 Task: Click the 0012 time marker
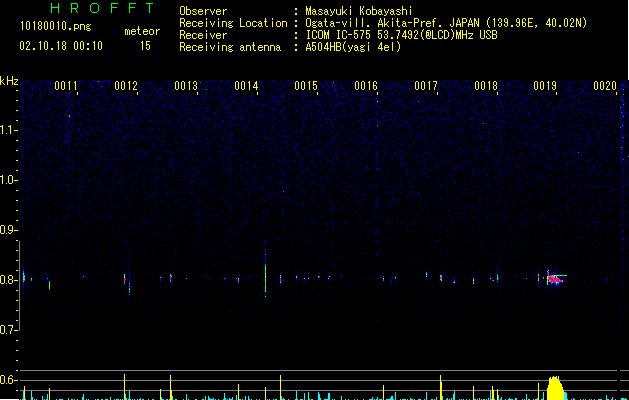(126, 86)
